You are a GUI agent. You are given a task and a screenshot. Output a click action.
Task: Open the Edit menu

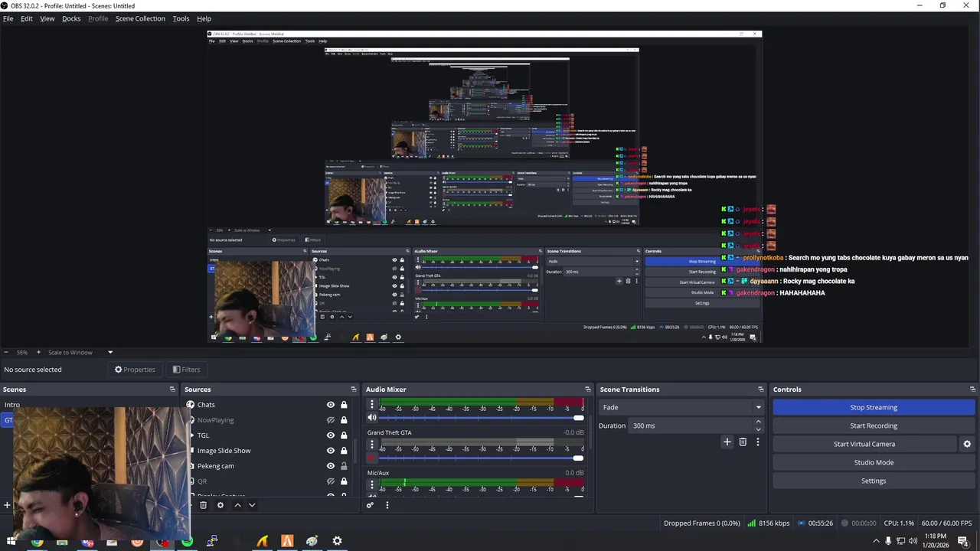pos(27,18)
